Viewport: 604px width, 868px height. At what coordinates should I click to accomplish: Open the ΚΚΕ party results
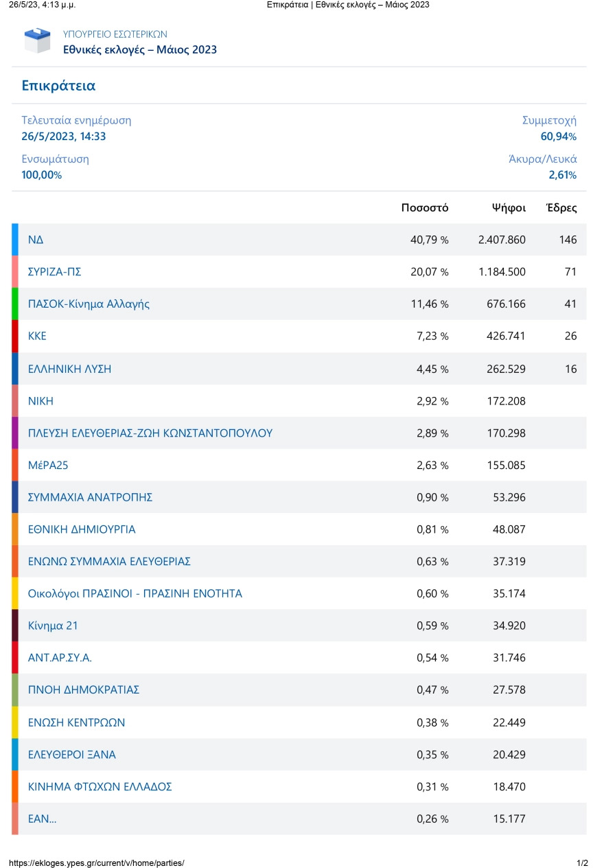[x=37, y=336]
